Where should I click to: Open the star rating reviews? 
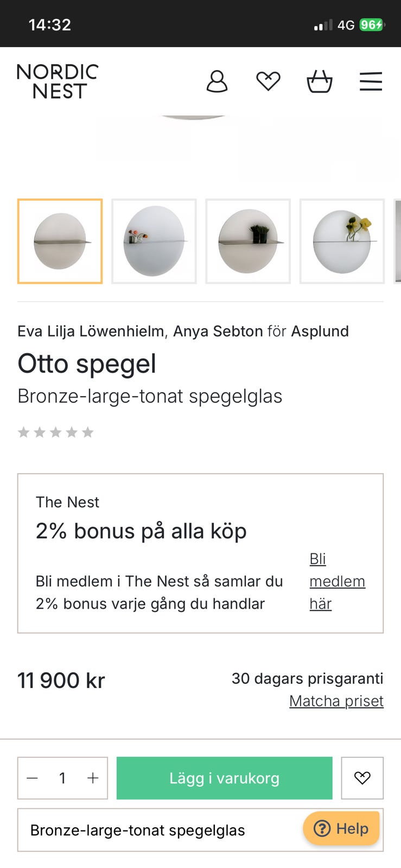click(x=55, y=432)
